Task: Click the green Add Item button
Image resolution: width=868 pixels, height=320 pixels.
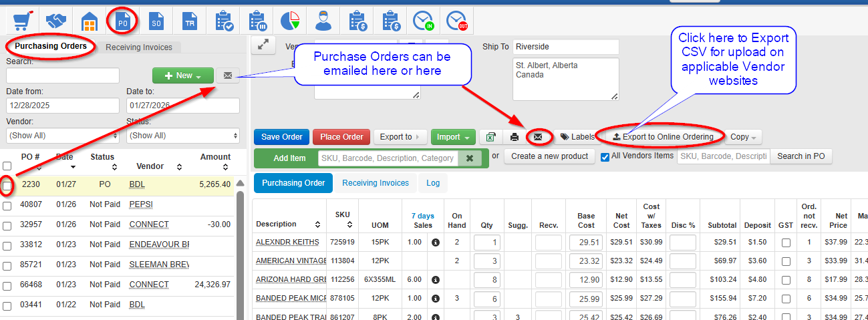Action: coord(289,158)
